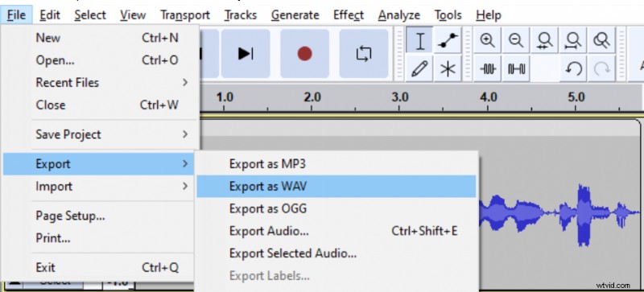Click the greyed Export Labels... entry

coord(336,276)
